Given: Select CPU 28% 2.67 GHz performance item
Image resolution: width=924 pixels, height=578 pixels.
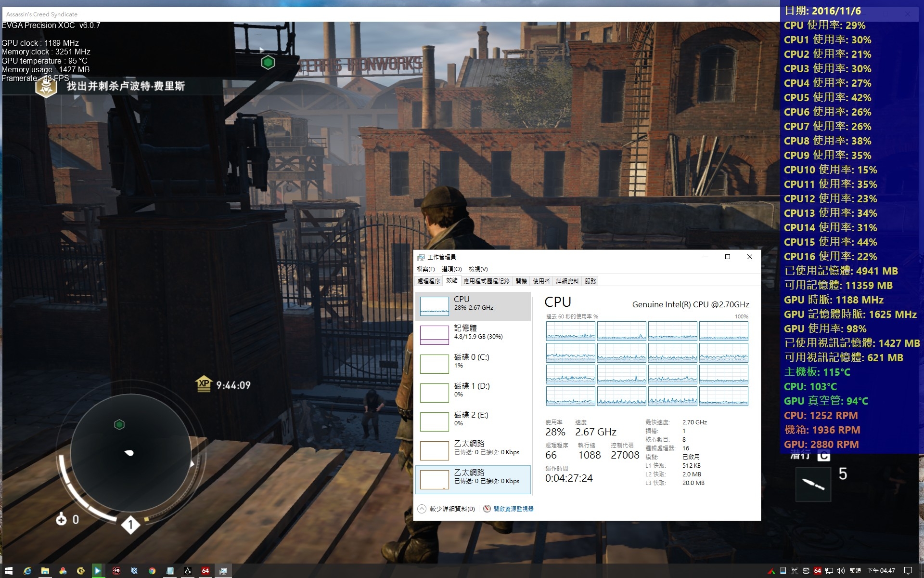Looking at the screenshot, I should tap(473, 306).
